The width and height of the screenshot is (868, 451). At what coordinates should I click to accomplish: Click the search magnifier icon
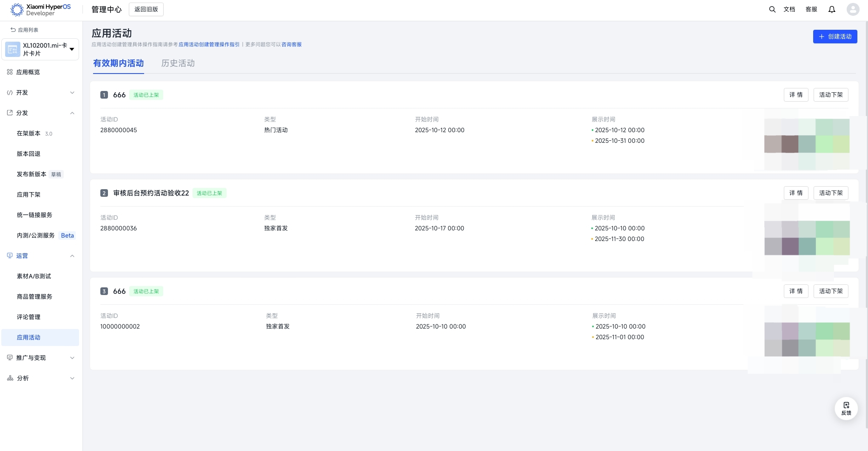[772, 9]
